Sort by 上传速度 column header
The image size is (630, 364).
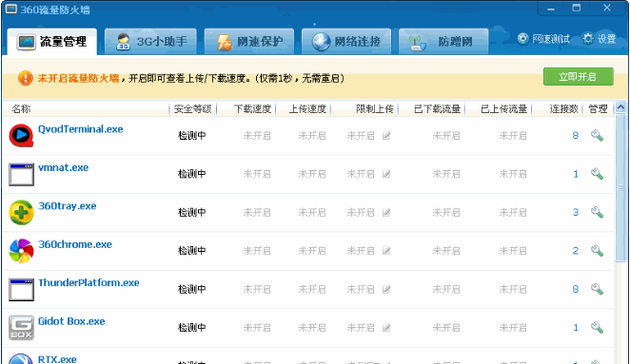307,108
